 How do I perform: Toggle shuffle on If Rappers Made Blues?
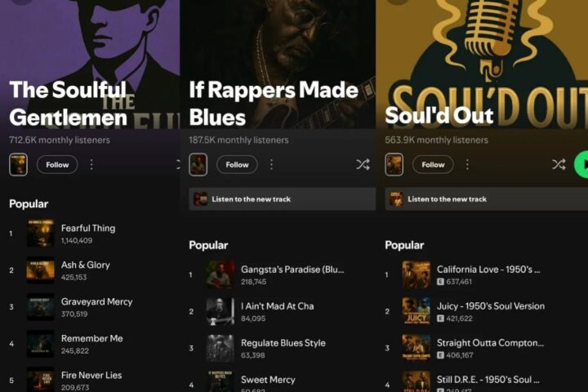click(363, 164)
